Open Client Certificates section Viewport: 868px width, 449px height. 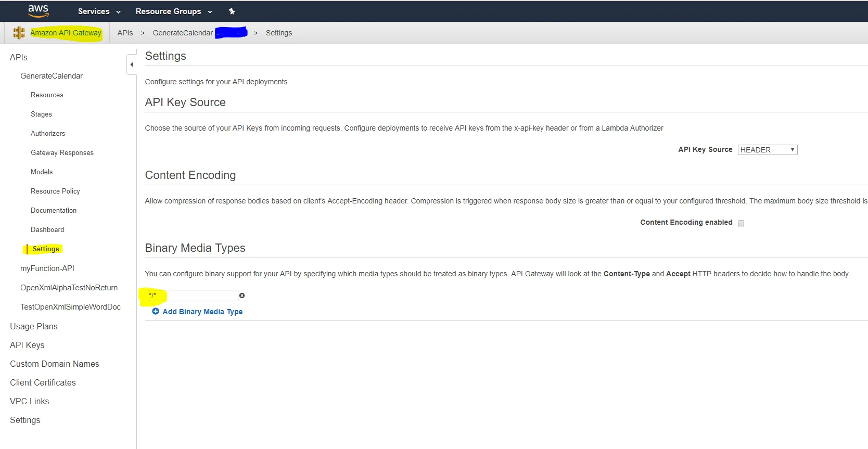(x=43, y=382)
